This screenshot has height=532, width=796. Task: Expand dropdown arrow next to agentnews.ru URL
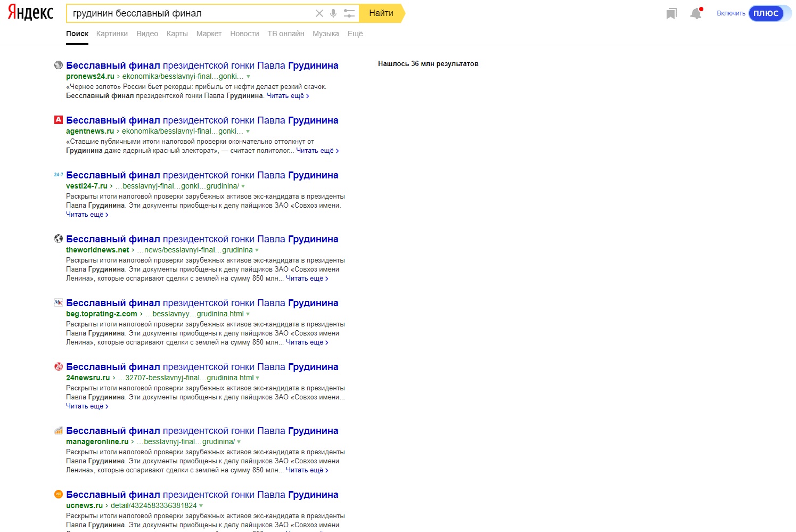(248, 132)
